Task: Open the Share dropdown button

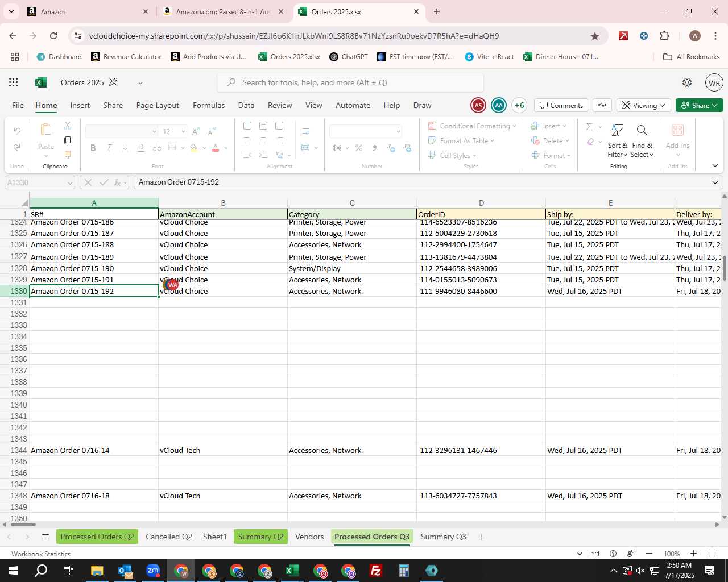Action: tap(700, 105)
